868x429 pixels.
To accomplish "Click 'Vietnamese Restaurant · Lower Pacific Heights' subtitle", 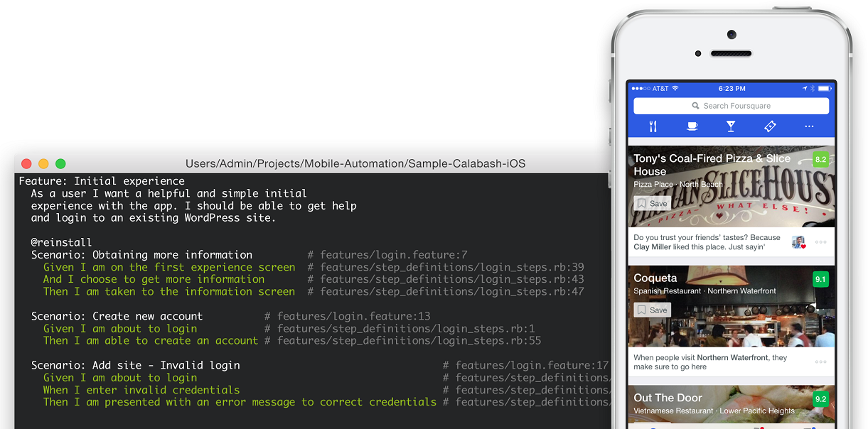I will point(714,411).
